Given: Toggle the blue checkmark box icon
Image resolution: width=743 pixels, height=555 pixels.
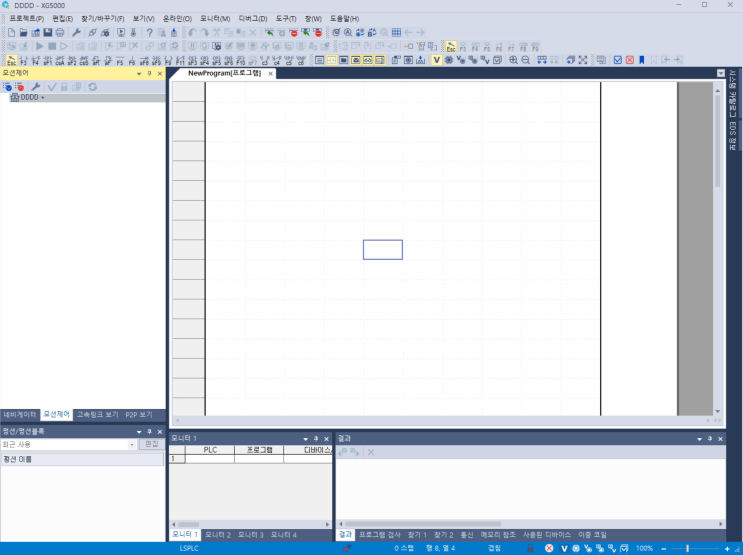Looking at the screenshot, I should [x=617, y=60].
